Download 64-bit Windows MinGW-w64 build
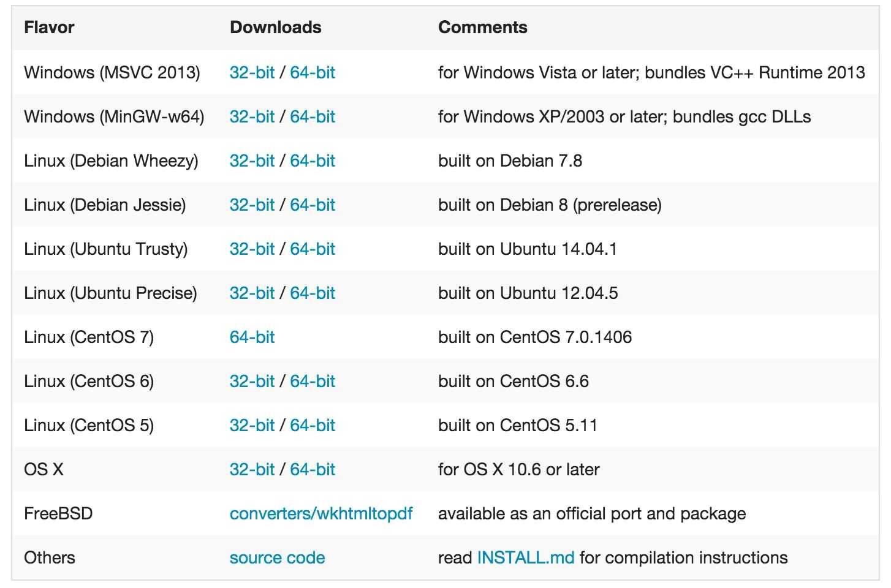 point(313,116)
